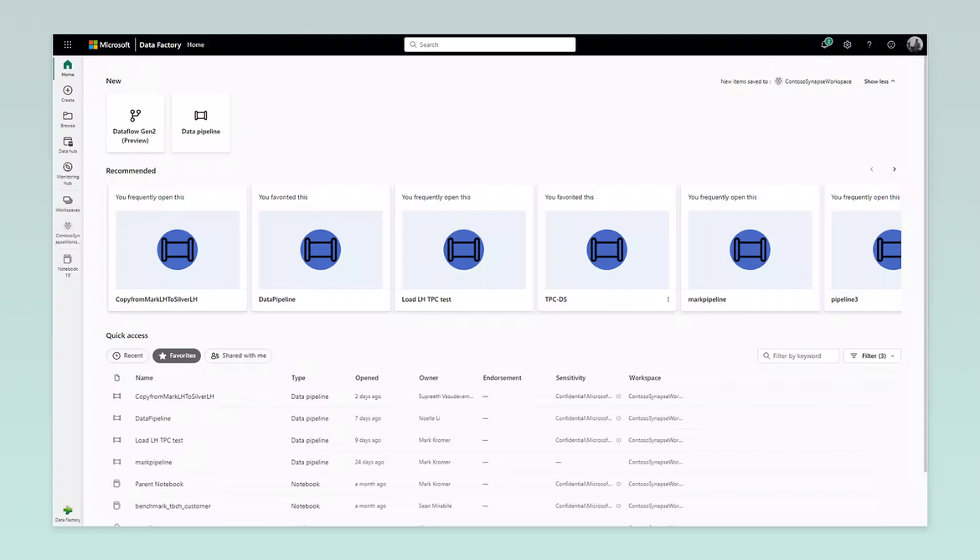Click the notebook icon beside benchmark_tbch_customer row
The width and height of the screenshot is (980, 560).
point(117,506)
